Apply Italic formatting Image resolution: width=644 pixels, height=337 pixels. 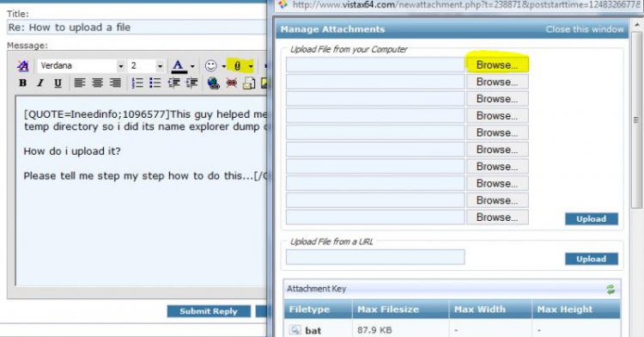pos(40,83)
